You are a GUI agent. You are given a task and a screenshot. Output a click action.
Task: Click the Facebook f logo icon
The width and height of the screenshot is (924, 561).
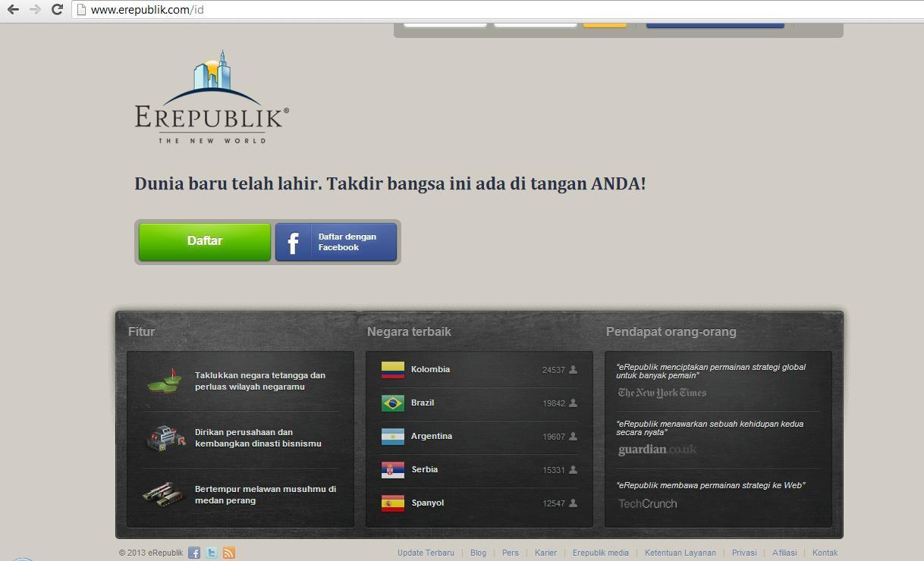294,243
